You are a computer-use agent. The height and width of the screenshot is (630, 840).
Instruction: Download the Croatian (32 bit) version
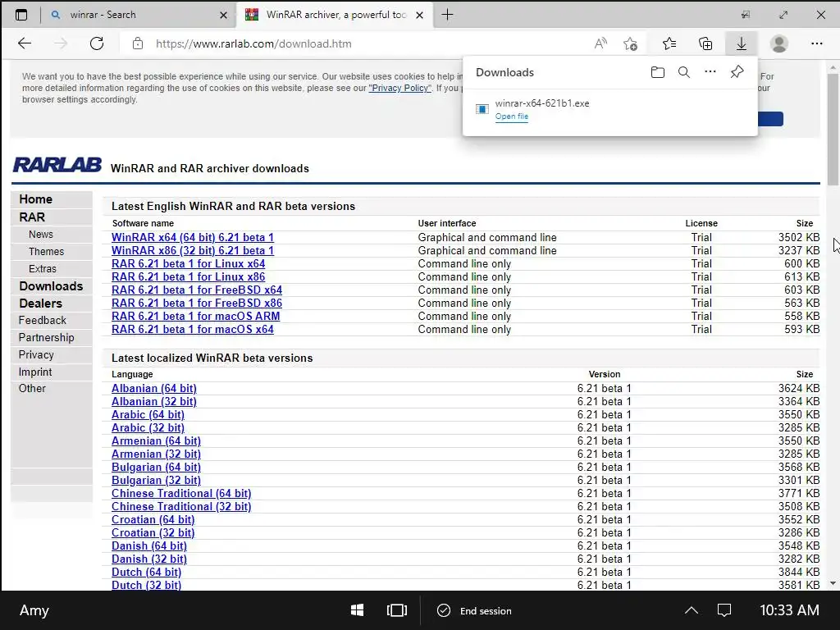pyautogui.click(x=153, y=533)
